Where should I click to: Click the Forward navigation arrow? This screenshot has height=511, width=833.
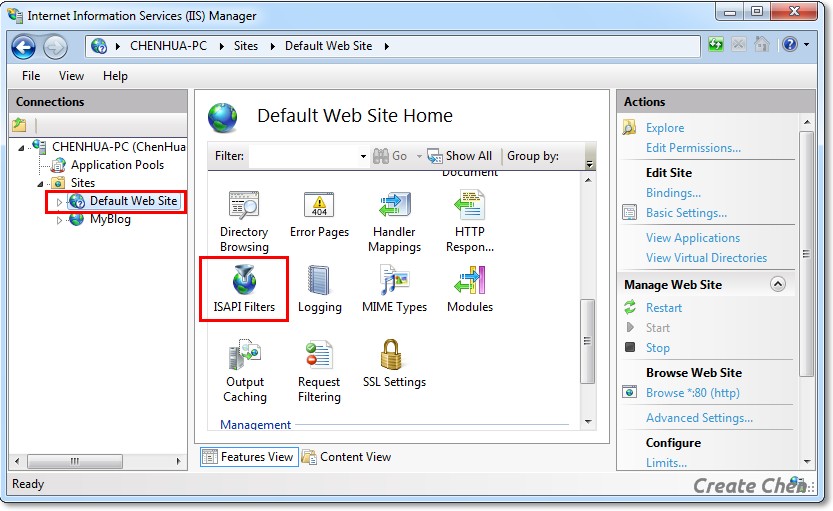pos(55,47)
